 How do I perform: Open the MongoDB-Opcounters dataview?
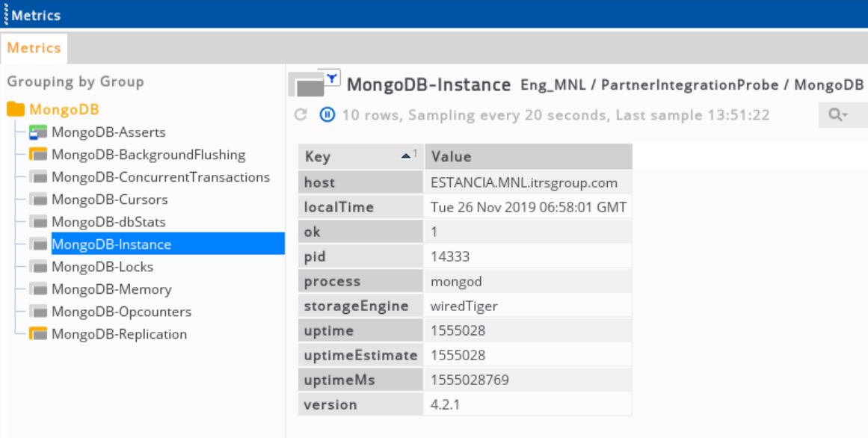point(121,312)
